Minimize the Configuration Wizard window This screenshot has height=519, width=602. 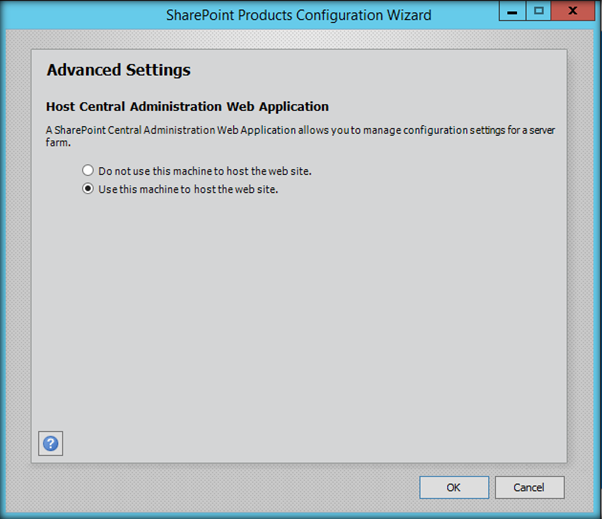(x=513, y=11)
